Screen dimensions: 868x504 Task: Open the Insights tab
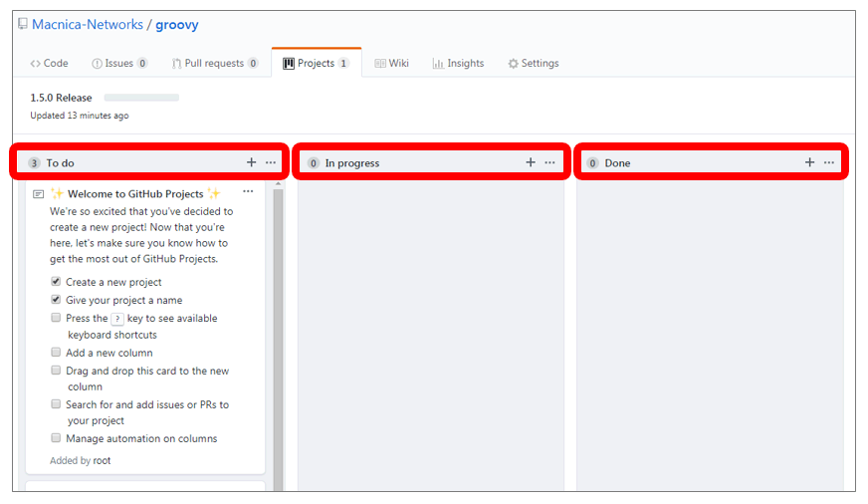point(458,63)
